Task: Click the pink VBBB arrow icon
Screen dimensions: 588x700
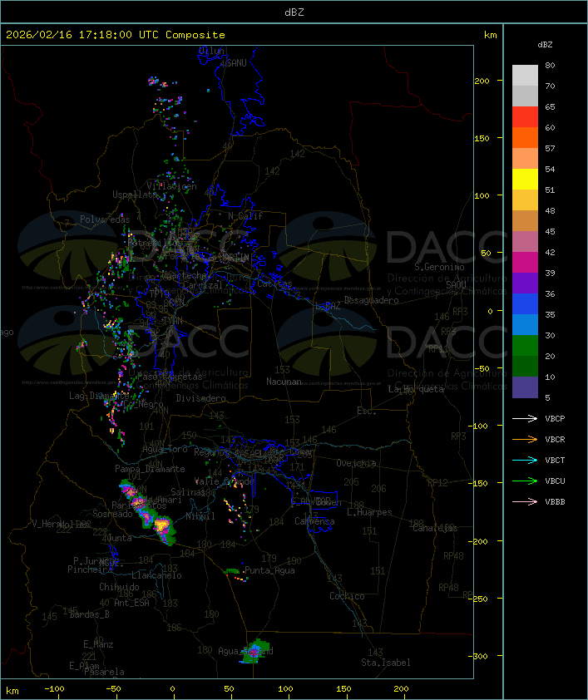Action: pos(525,502)
